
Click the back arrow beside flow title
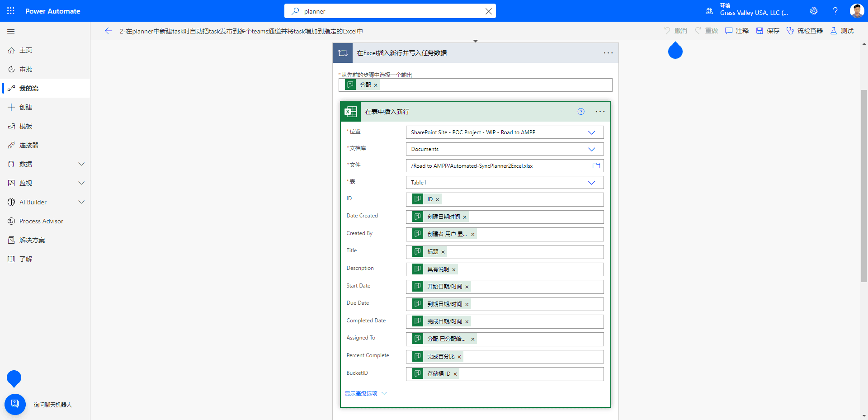tap(108, 31)
